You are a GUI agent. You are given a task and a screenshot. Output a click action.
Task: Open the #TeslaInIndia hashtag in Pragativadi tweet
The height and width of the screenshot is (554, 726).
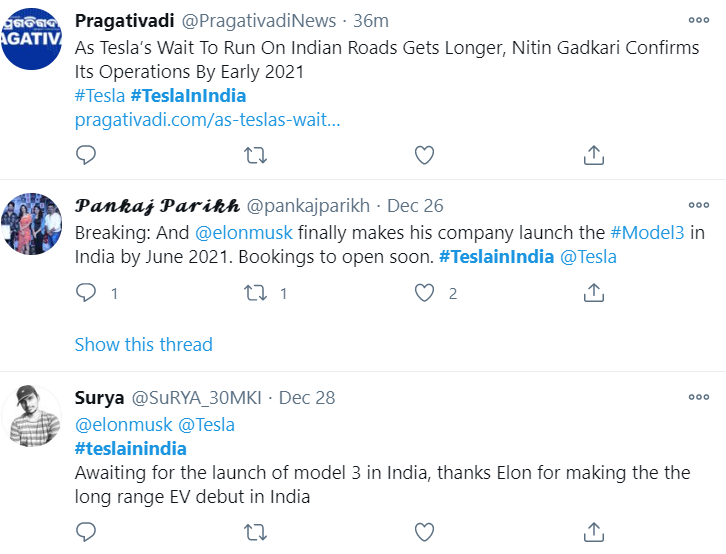coord(188,96)
